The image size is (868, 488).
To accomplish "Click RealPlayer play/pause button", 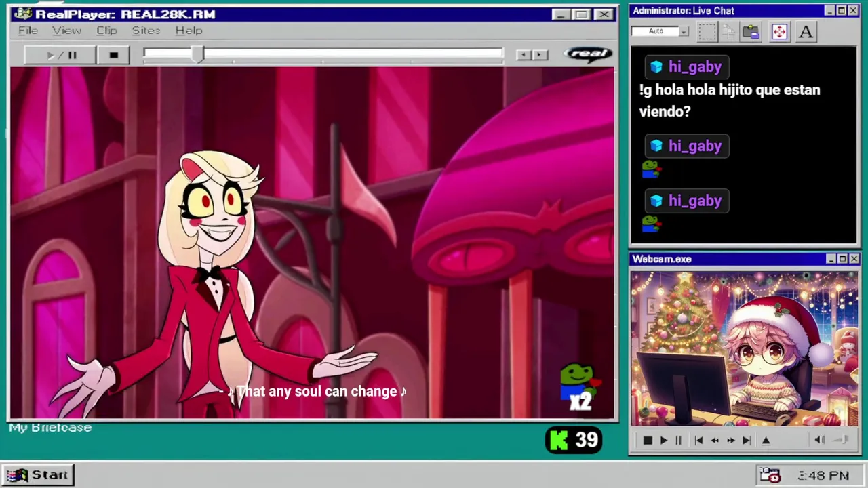I will click(60, 55).
